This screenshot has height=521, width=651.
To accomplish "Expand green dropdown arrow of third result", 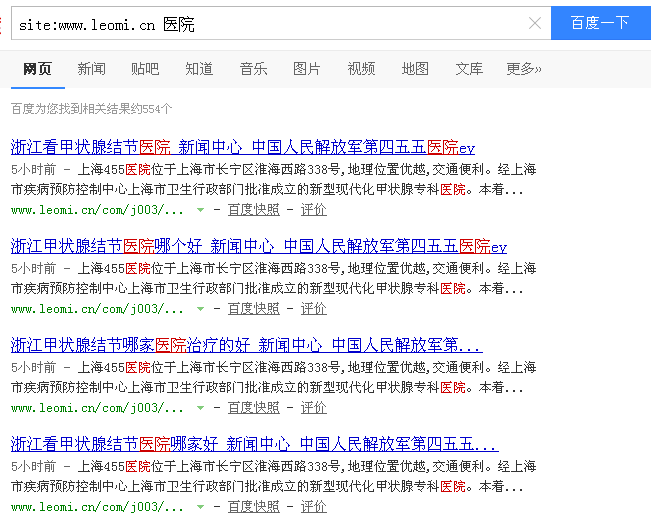I will click(201, 408).
